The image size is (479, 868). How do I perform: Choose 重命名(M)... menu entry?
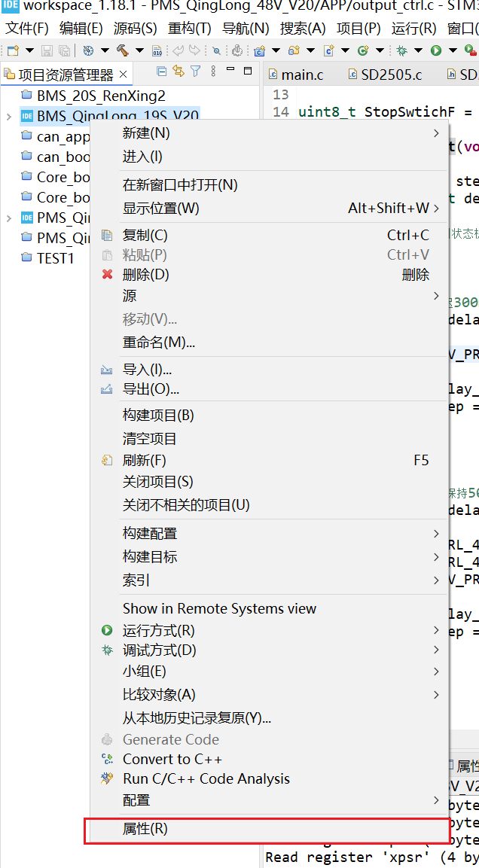[269, 342]
